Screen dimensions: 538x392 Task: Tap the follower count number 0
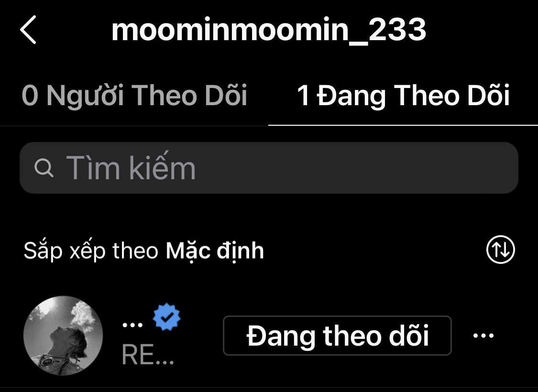30,95
